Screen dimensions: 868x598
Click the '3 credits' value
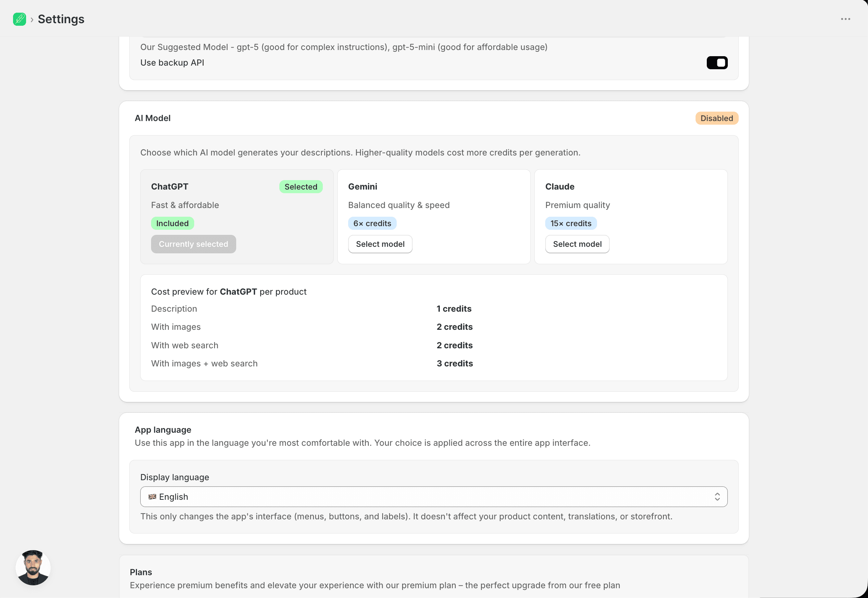(x=455, y=364)
